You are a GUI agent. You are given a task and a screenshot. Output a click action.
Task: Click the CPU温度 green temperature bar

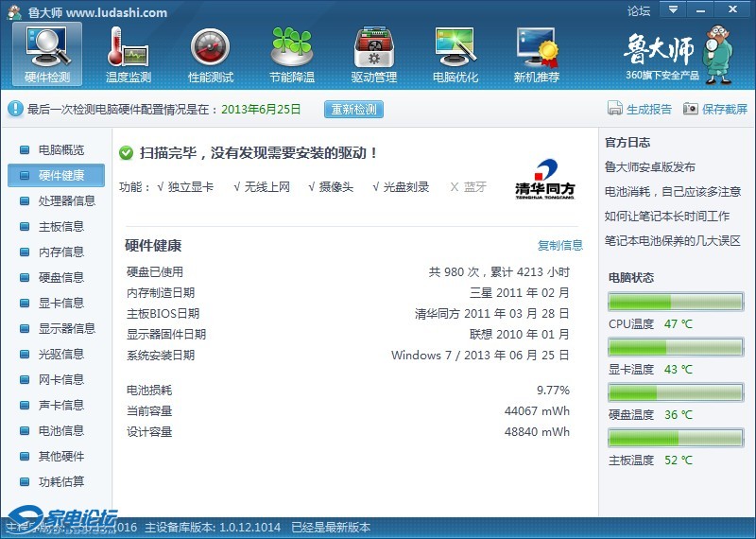676,302
